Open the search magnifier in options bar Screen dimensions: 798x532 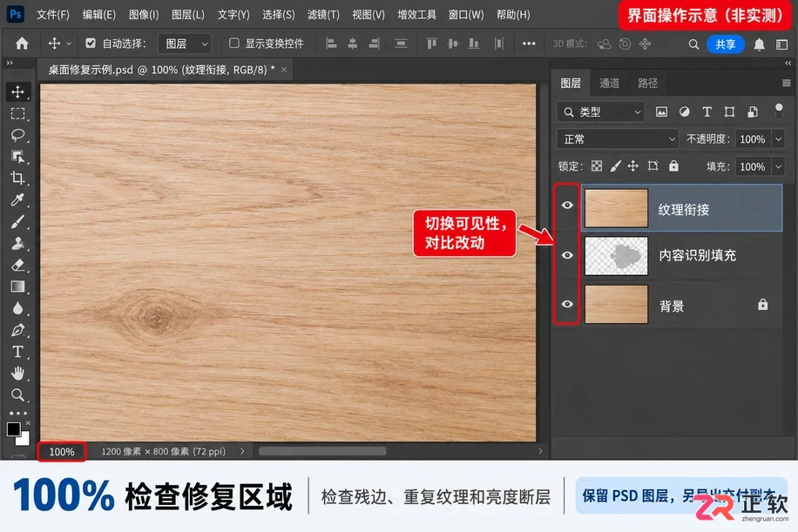(x=693, y=44)
